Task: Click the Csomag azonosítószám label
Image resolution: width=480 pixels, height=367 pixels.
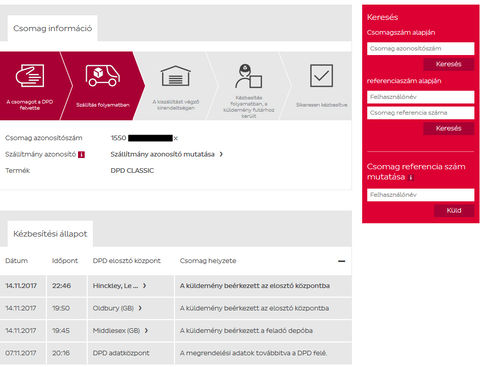Action: point(44,138)
